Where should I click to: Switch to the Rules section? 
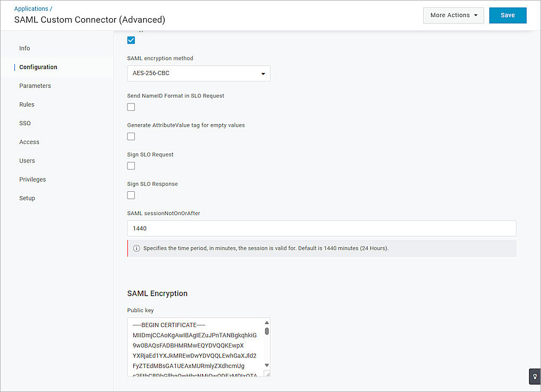tap(27, 104)
